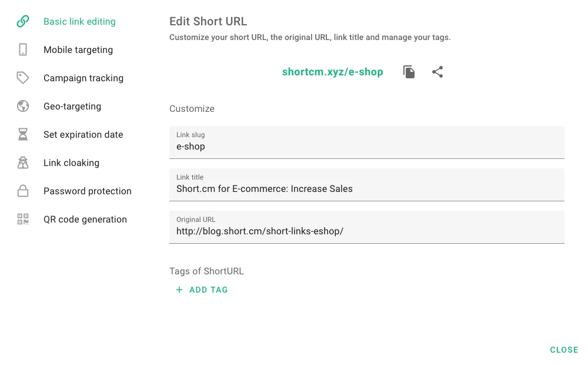Click the Geo-targeting globe icon
This screenshot has height=365, width=588.
22,106
